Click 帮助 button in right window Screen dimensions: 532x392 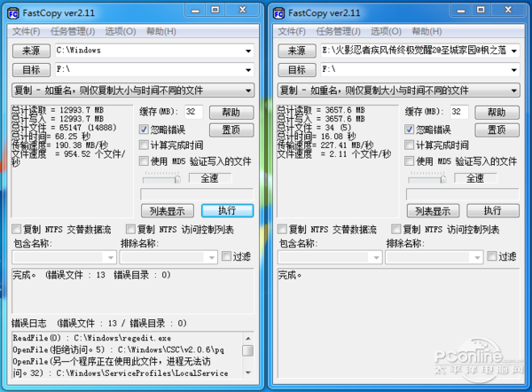497,113
